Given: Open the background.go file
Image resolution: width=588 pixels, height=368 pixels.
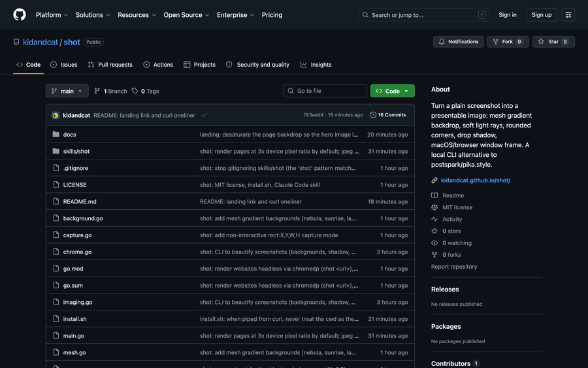Looking at the screenshot, I should coord(83,218).
